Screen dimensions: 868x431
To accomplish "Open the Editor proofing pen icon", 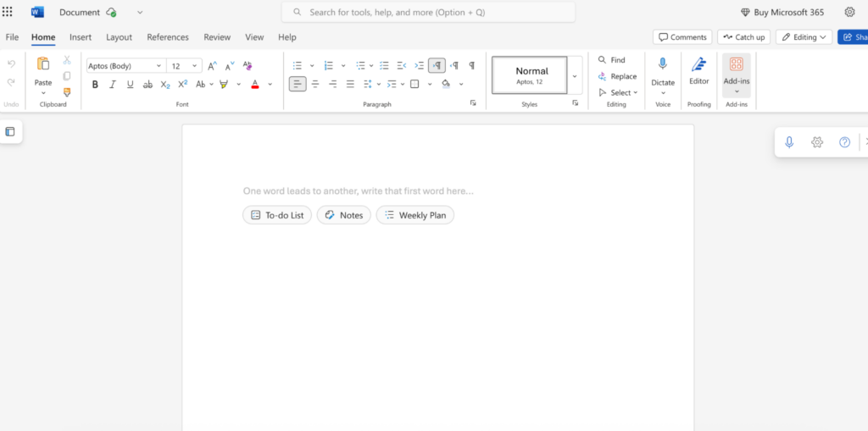I will point(699,64).
